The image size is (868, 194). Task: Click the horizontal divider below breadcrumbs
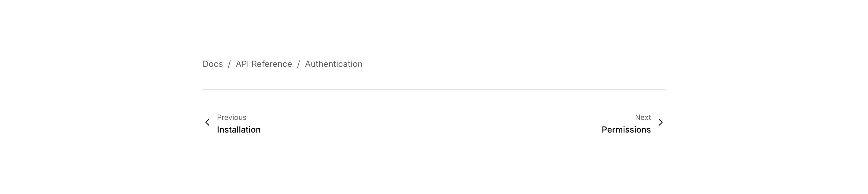tap(434, 89)
